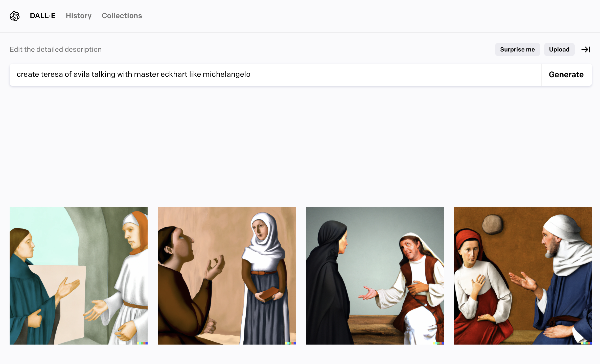Viewport: 600px width, 364px height.
Task: Click "Edit the detailed description" label
Action: 56,49
